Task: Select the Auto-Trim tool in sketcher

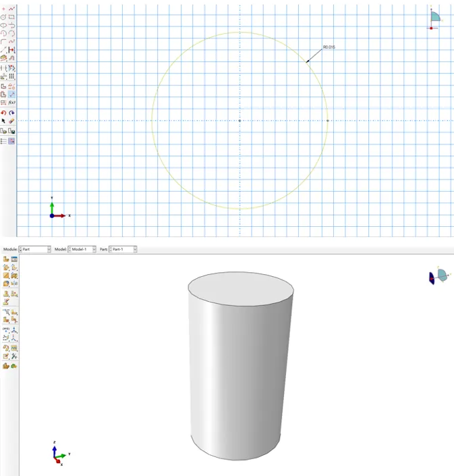Action: click(x=3, y=68)
